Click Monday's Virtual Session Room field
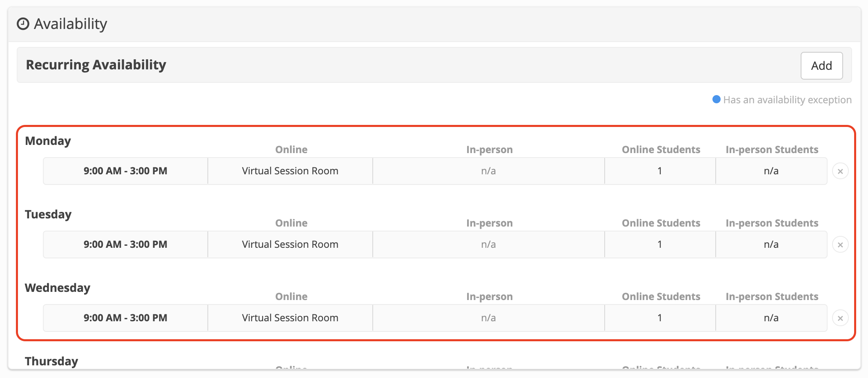868x378 pixels. 290,171
